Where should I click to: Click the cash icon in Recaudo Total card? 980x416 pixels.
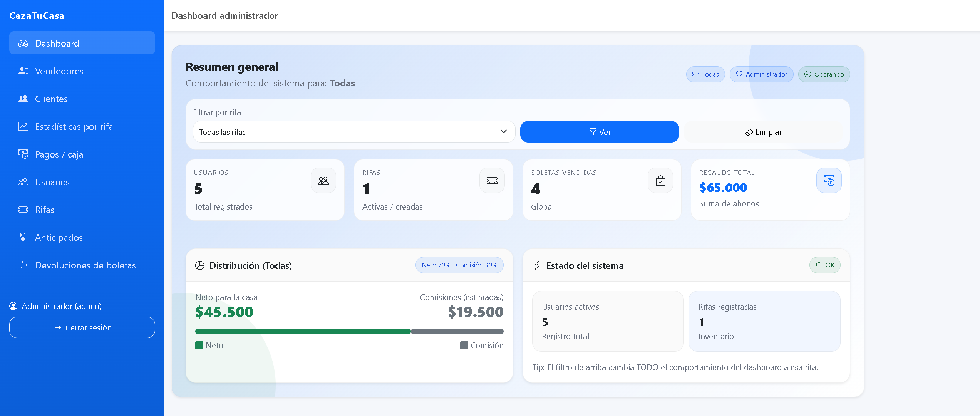(829, 180)
